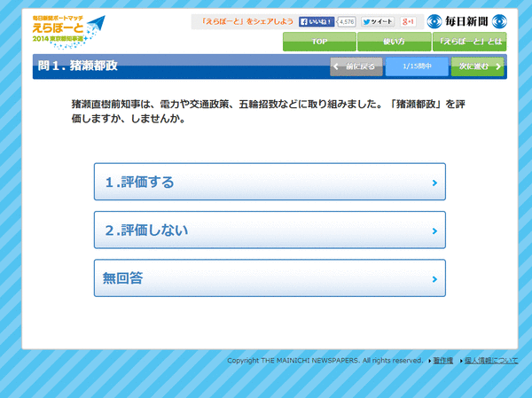The height and width of the screenshot is (398, 532).
Task: Click the Twitter ツイート button
Action: [378, 21]
